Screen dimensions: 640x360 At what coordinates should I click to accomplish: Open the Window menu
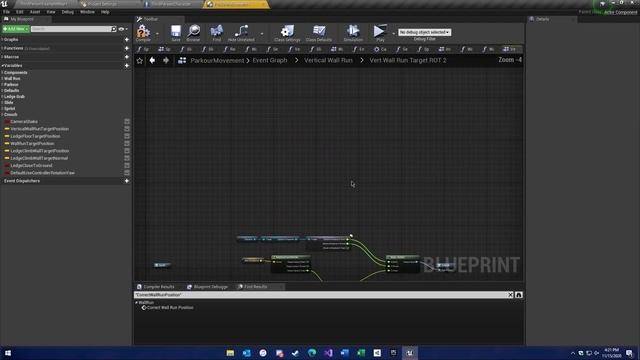pos(87,12)
